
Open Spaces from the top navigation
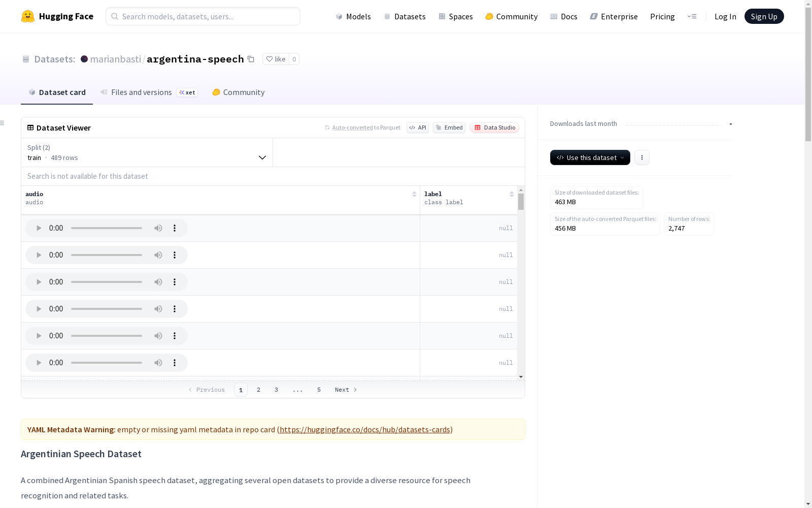(456, 16)
